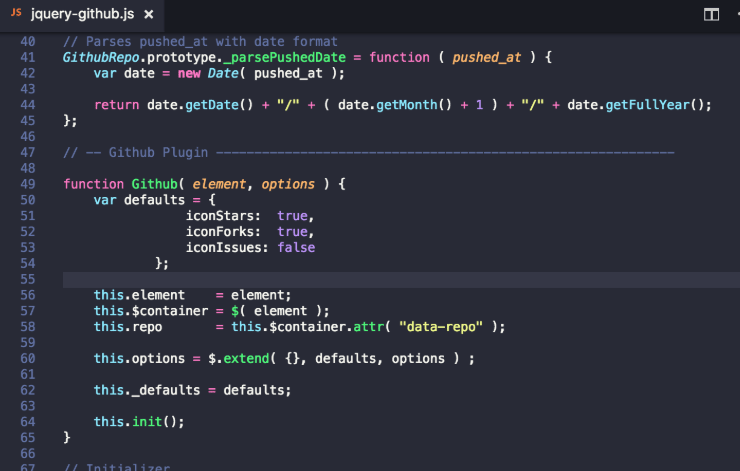Click the "data-repo" string literal
The height and width of the screenshot is (471, 740).
[x=441, y=327]
